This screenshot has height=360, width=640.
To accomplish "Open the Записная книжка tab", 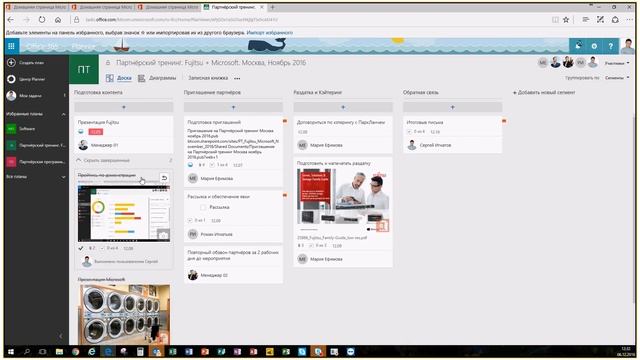I will pos(208,78).
